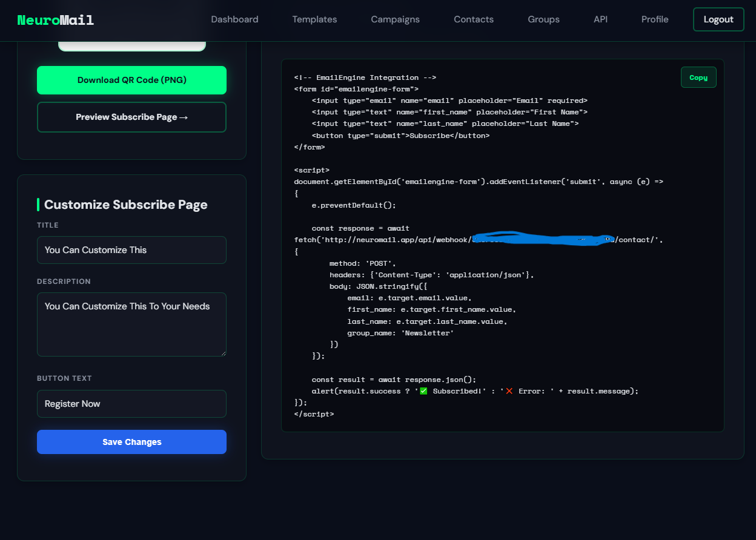This screenshot has height=540, width=756.
Task: Click Download QR Code (PNG) button
Action: pos(131,80)
